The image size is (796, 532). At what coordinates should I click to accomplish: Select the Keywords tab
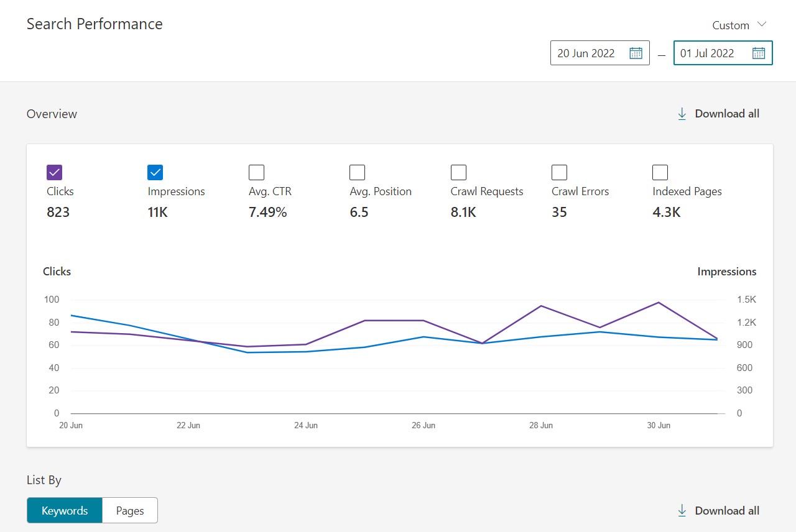pos(65,511)
